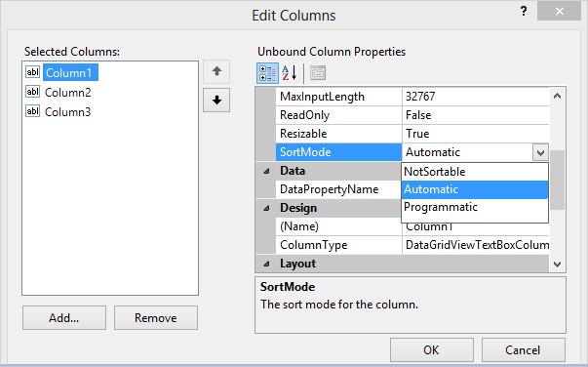This screenshot has height=367, width=588.
Task: Collapse the Layout category
Action: [x=266, y=264]
